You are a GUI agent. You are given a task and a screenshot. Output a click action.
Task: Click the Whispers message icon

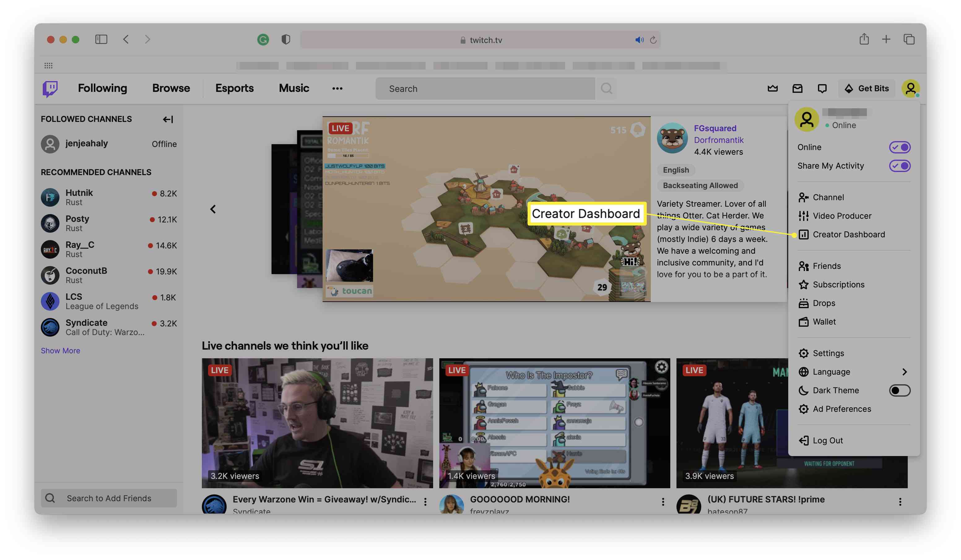[x=822, y=88]
